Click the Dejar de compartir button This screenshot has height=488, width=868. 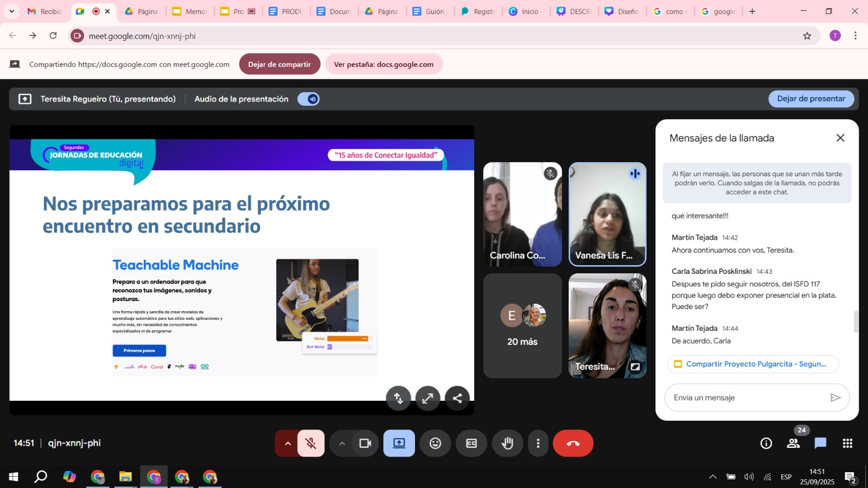tap(279, 65)
